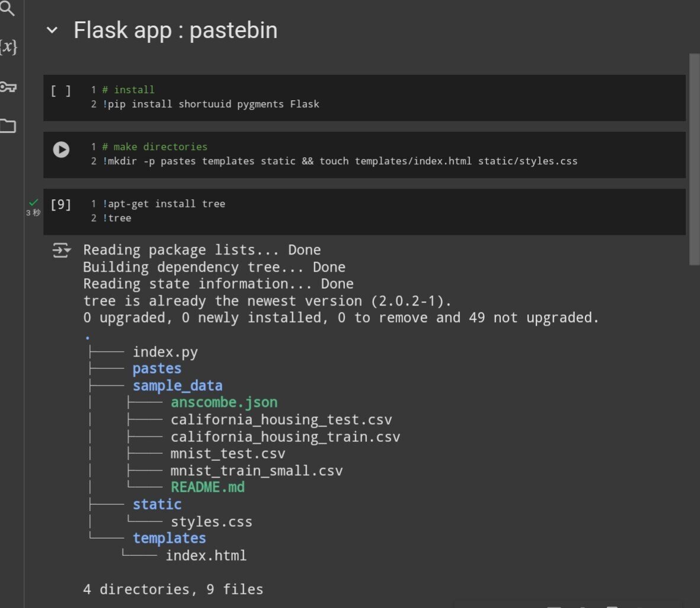
Task: Click README.md in tree output
Action: 207,488
